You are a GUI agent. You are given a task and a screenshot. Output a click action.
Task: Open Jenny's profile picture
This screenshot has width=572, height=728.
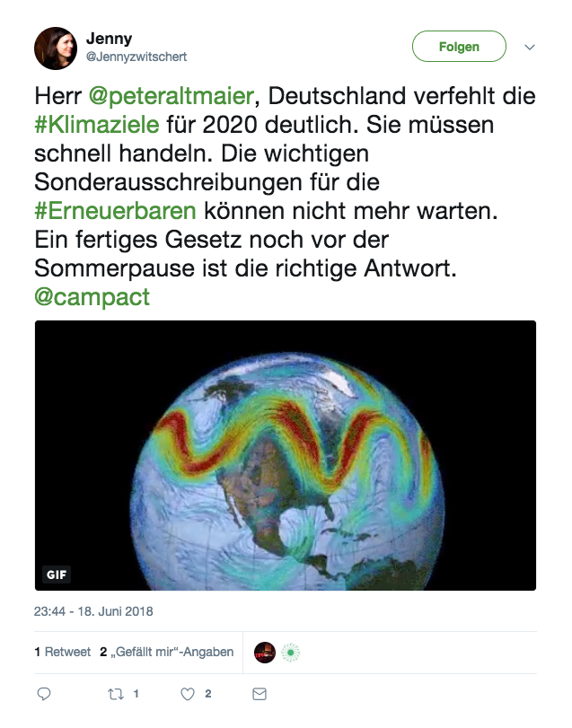click(56, 48)
